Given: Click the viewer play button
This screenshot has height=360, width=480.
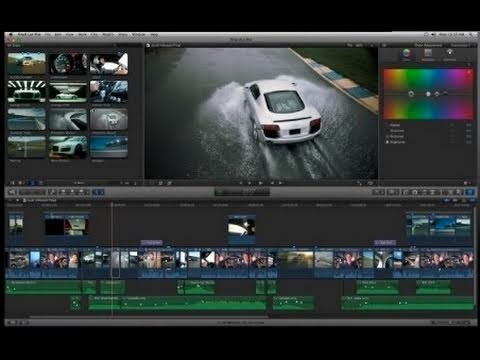Looking at the screenshot, I should point(260,183).
